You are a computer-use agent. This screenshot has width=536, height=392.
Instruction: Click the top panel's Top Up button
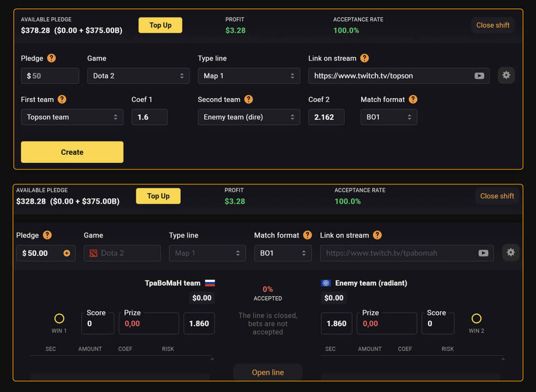tap(160, 25)
